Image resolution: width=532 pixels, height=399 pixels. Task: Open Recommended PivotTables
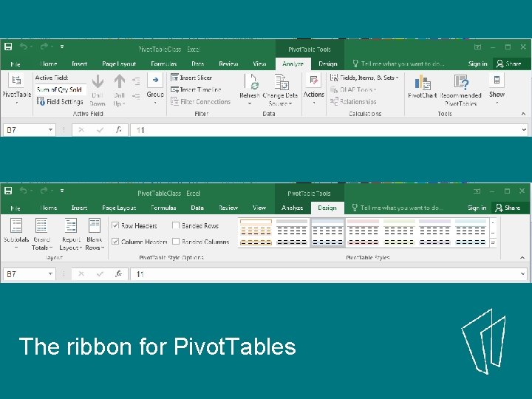tap(461, 90)
